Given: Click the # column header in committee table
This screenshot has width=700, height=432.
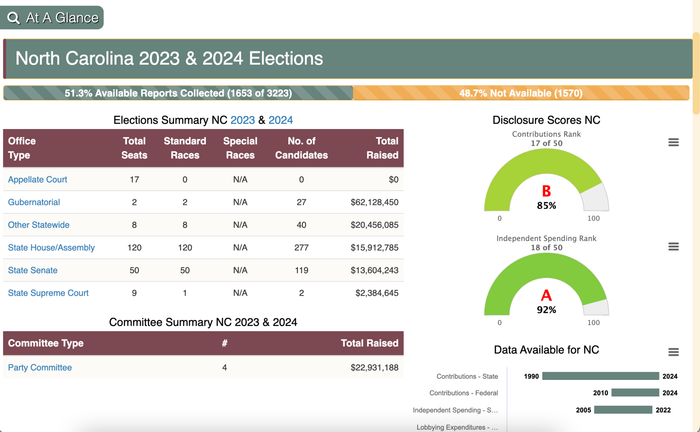Looking at the screenshot, I should (225, 343).
